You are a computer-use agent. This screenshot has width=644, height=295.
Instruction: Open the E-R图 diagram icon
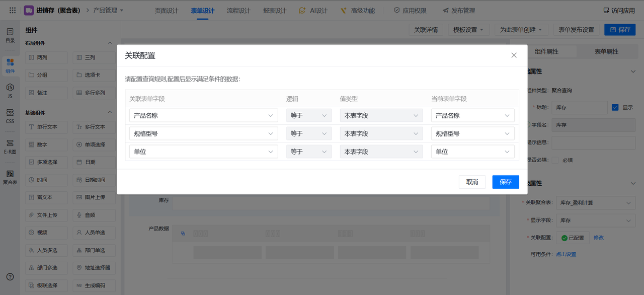(x=10, y=146)
